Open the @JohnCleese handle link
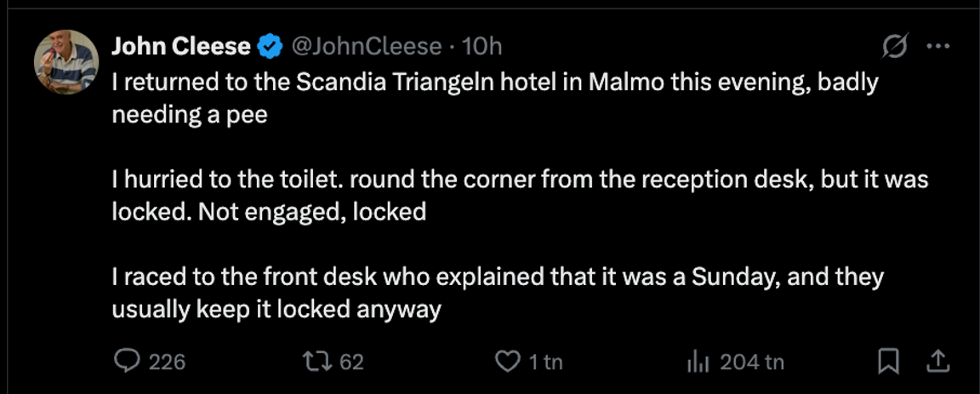Screen dimensions: 980x394 (367, 48)
